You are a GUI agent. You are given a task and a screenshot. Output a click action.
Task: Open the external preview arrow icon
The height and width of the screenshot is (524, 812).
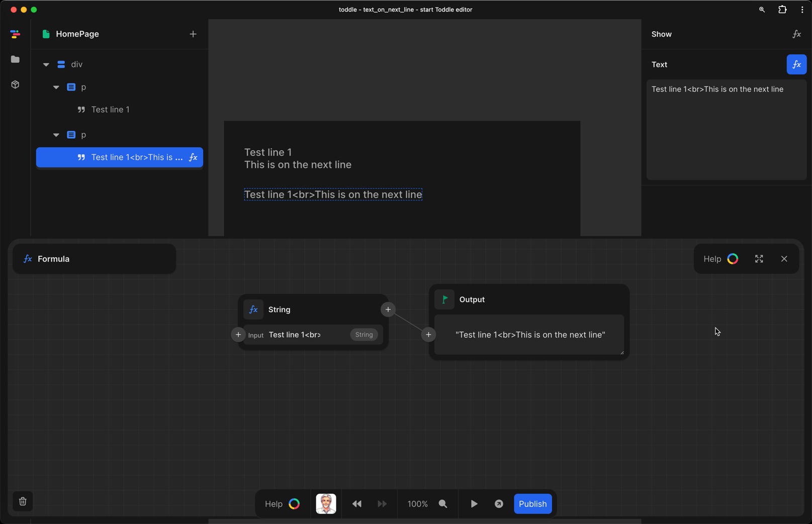[x=499, y=504]
